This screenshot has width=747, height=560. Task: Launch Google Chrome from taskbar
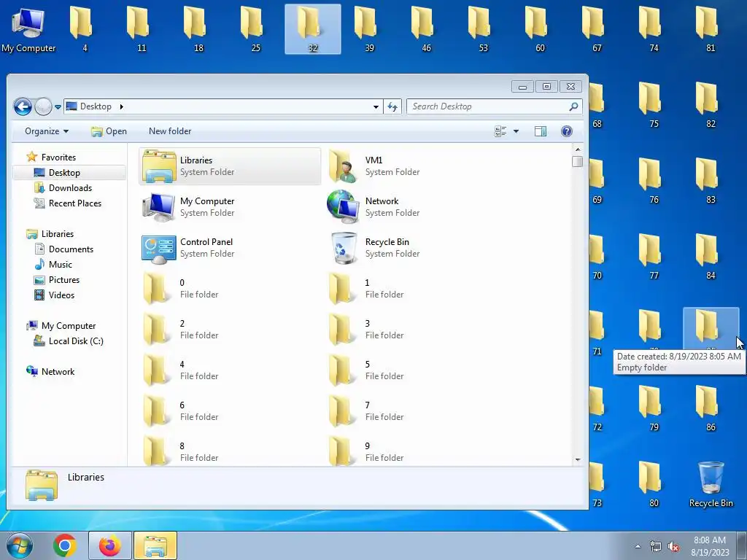pyautogui.click(x=65, y=545)
